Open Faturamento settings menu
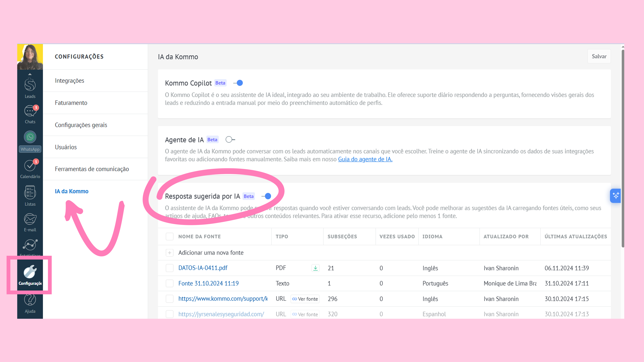The width and height of the screenshot is (644, 362). point(95,103)
